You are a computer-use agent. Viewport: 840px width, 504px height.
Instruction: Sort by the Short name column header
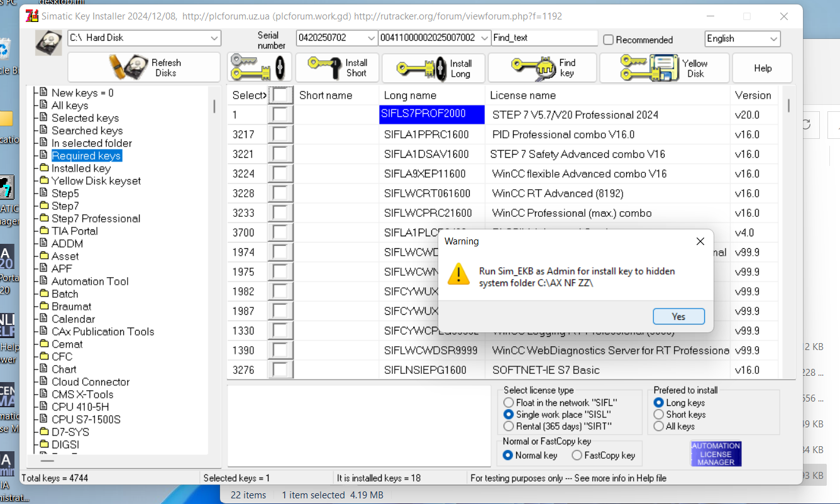click(x=336, y=96)
